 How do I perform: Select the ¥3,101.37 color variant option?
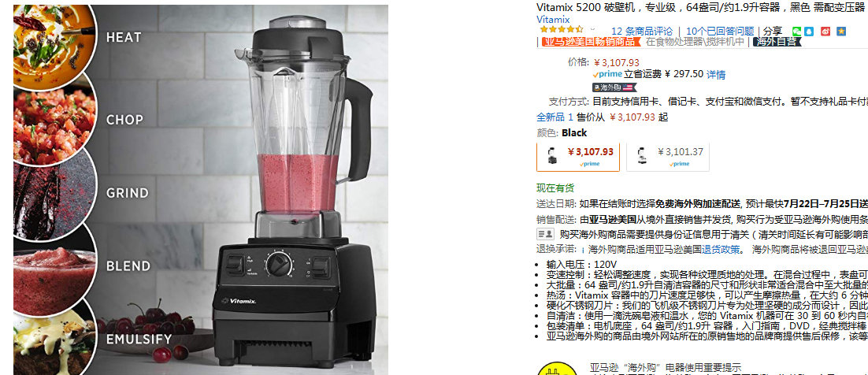point(668,157)
